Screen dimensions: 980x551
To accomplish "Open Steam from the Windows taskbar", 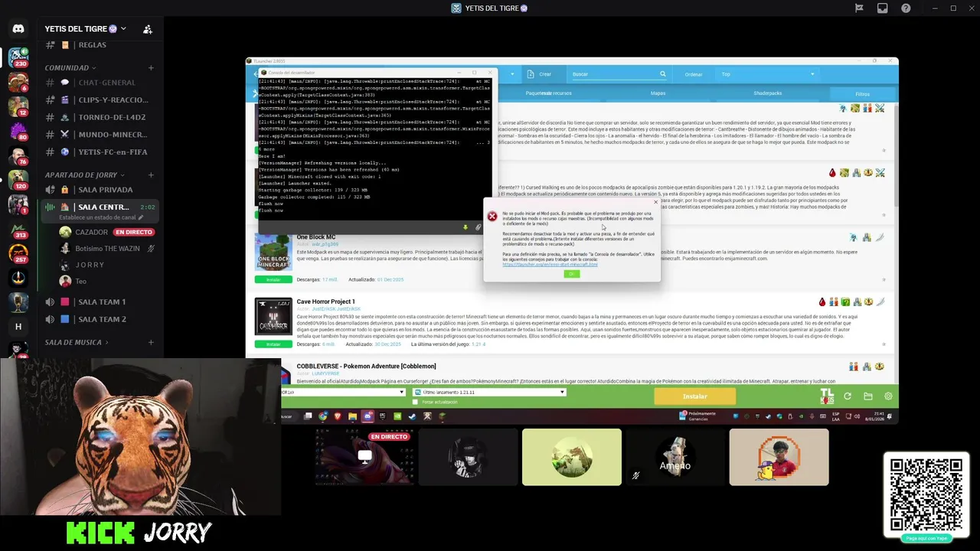I will 412,416.
